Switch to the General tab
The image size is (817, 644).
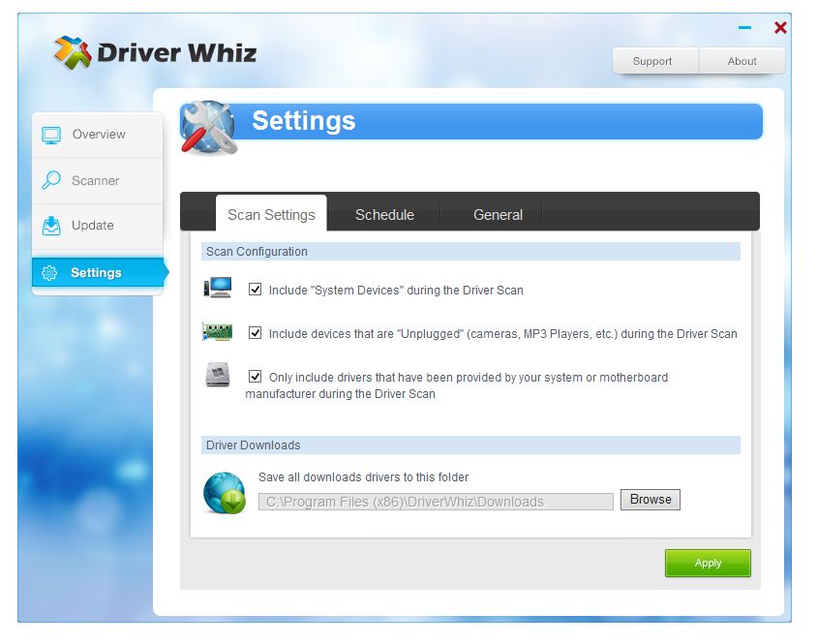pos(498,215)
